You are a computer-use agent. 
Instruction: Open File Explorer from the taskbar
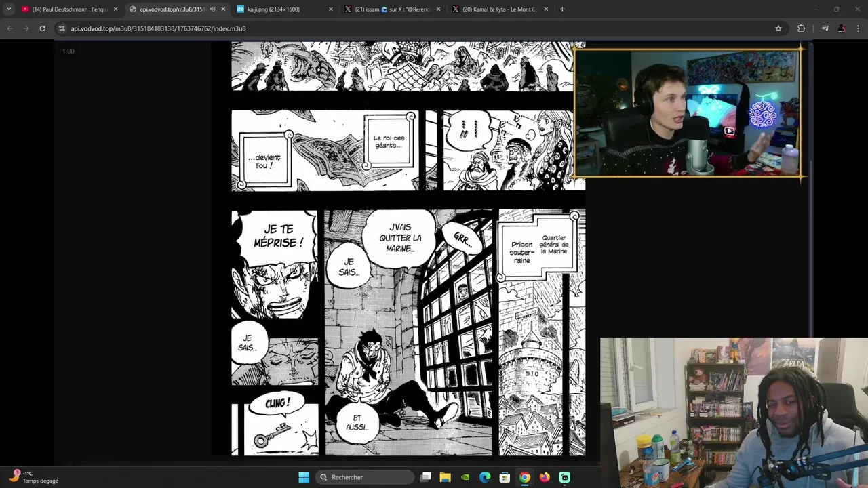pos(445,477)
